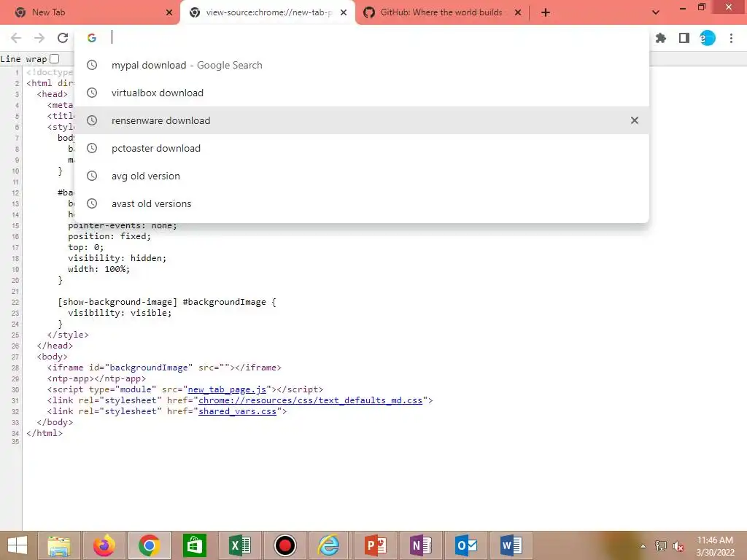The height and width of the screenshot is (560, 747).
Task: Open the muted volume tray icon
Action: (x=678, y=545)
